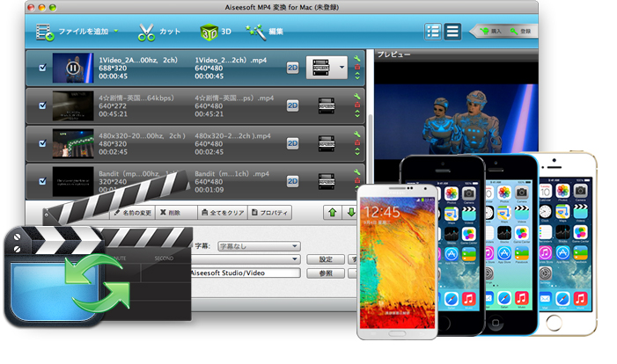Open first row's output profile dropdown
Screen dimensions: 617x364
coord(342,67)
